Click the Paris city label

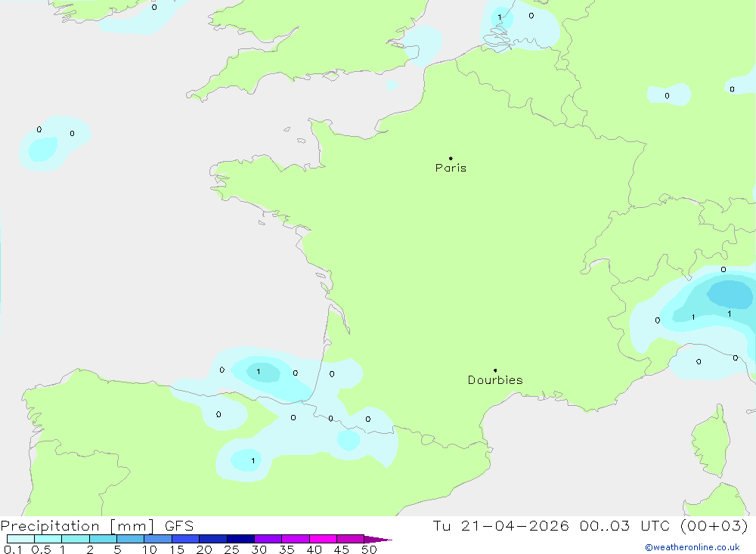pyautogui.click(x=451, y=168)
